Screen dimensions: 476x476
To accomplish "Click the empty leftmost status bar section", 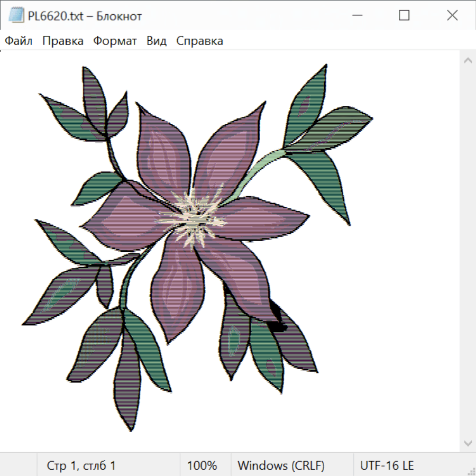I will [x=19, y=466].
